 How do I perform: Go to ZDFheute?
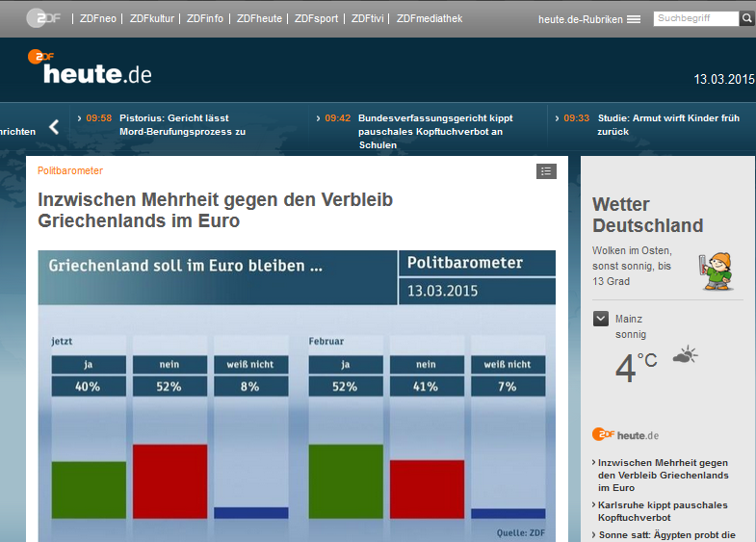pyautogui.click(x=259, y=18)
